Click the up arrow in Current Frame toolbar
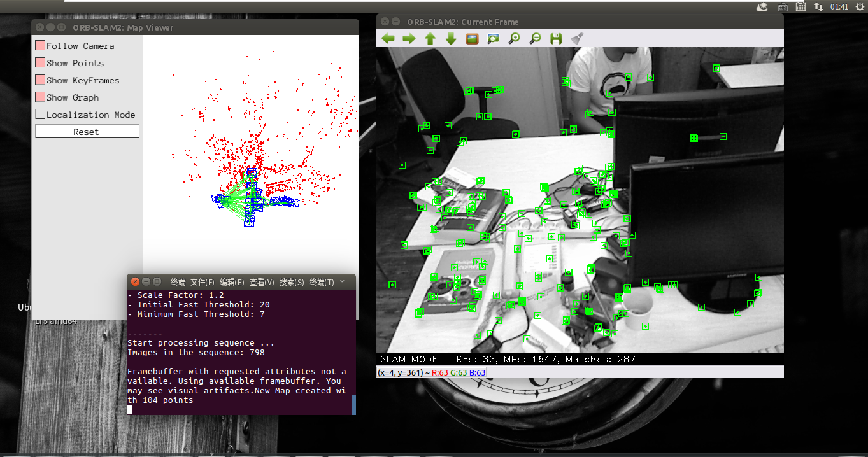 [x=430, y=38]
